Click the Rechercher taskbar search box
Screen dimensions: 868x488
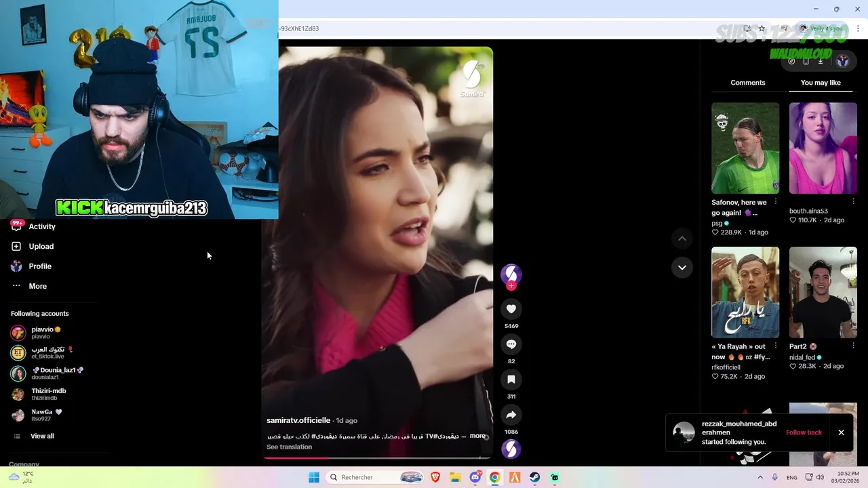tap(376, 477)
